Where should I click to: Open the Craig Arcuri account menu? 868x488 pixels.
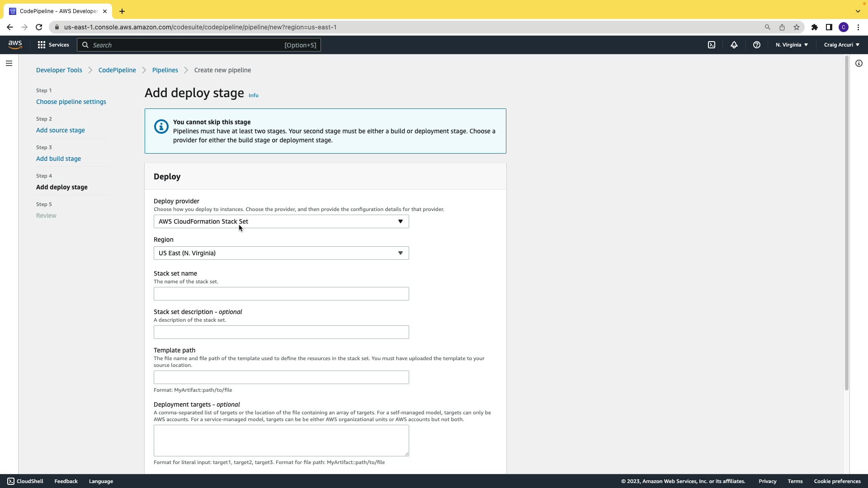[x=841, y=45]
